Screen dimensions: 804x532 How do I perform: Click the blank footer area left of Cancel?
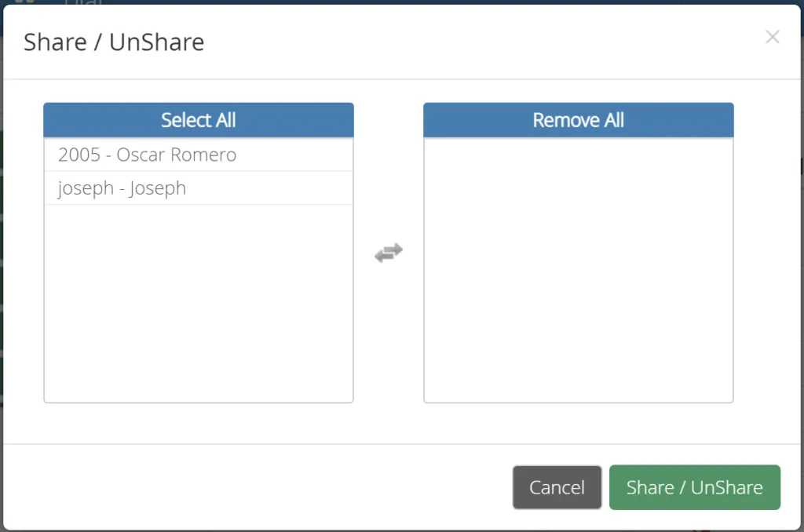point(257,487)
